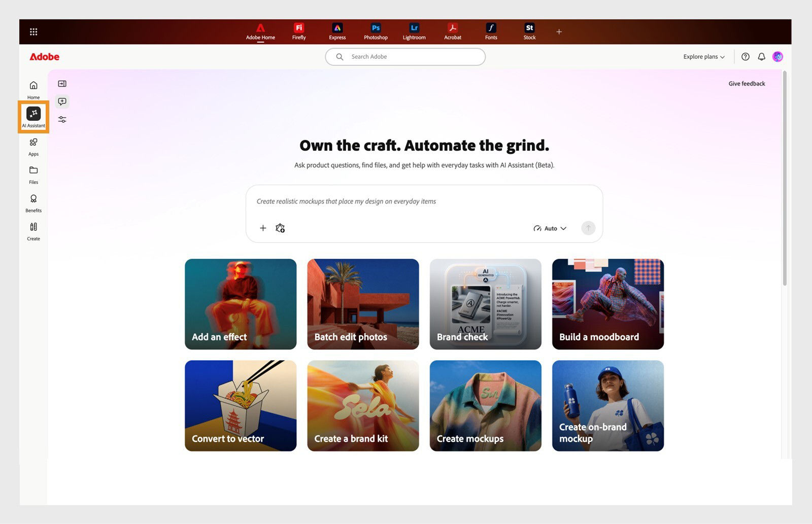Click the Adobe logo
Viewport: 812px width, 524px height.
click(x=44, y=57)
